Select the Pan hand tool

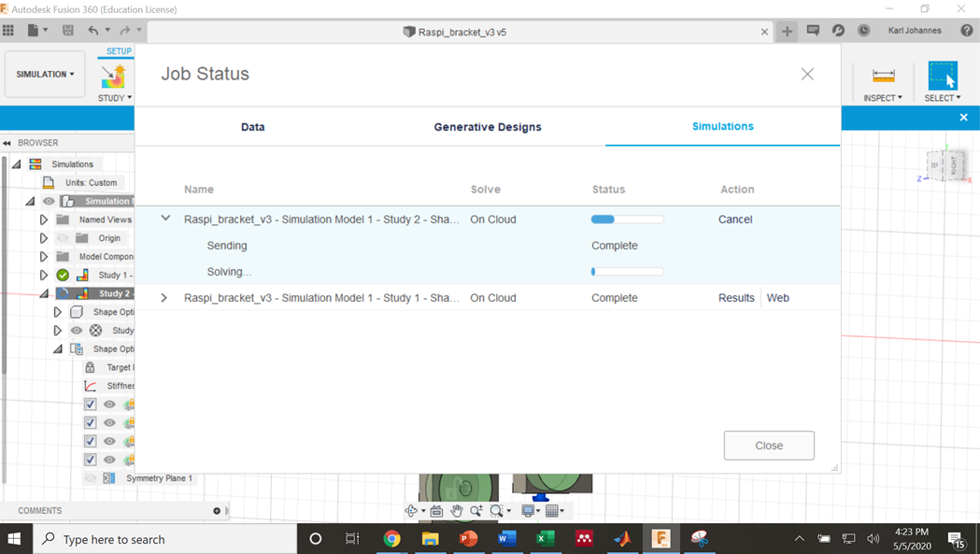457,511
